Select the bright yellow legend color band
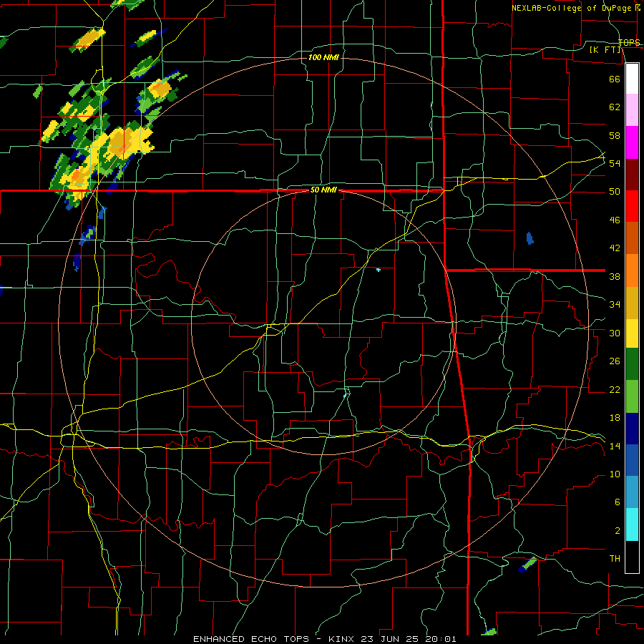This screenshot has width=644, height=644. [632, 333]
